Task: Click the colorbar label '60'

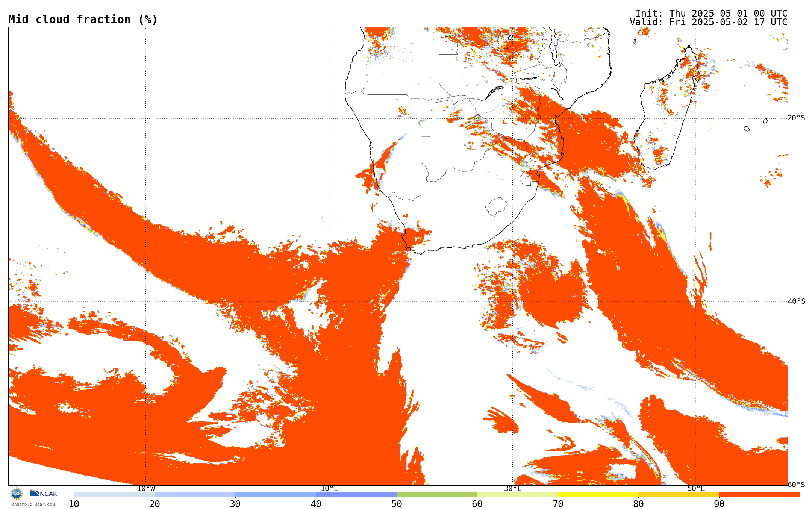Action: pos(477,504)
